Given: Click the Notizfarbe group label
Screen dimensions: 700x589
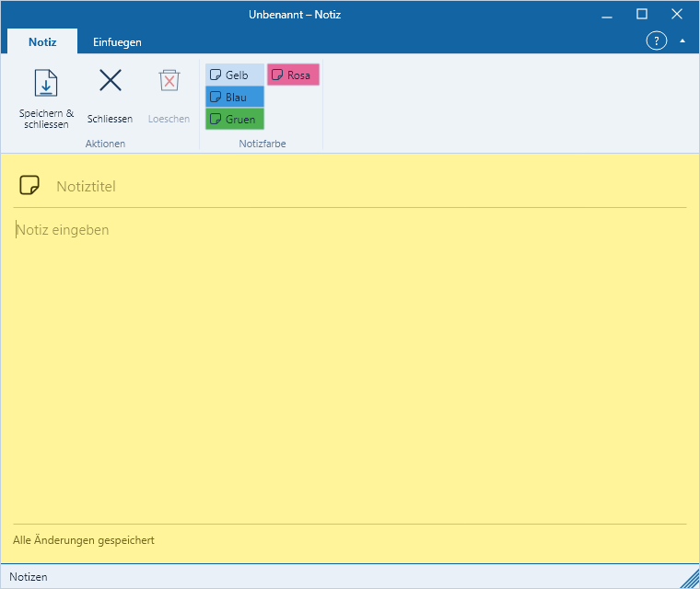Looking at the screenshot, I should [262, 144].
